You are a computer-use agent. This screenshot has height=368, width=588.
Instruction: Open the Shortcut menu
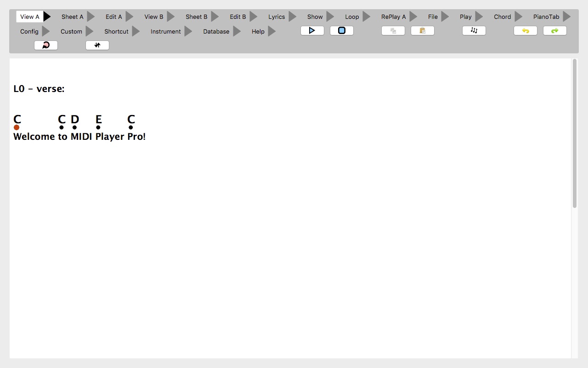coord(116,31)
